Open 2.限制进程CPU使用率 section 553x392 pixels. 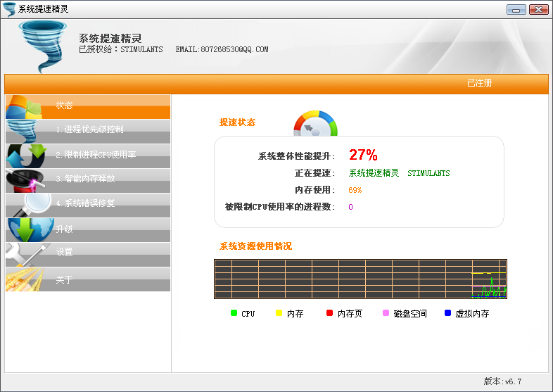(96, 154)
